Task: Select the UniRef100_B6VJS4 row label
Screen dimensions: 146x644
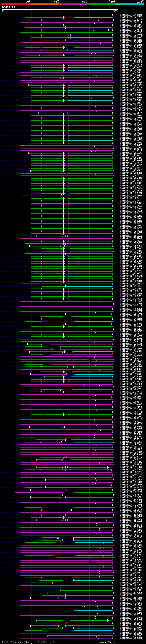Action: (131, 342)
